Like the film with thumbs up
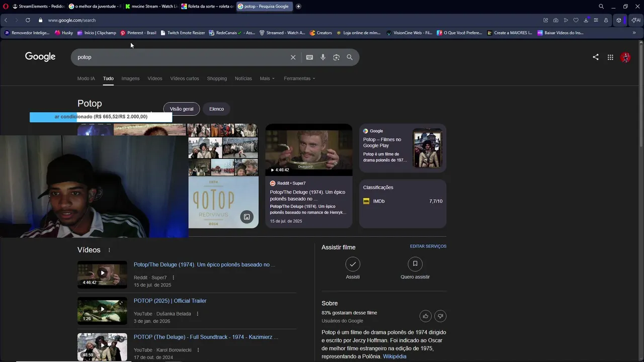 pos(426,316)
